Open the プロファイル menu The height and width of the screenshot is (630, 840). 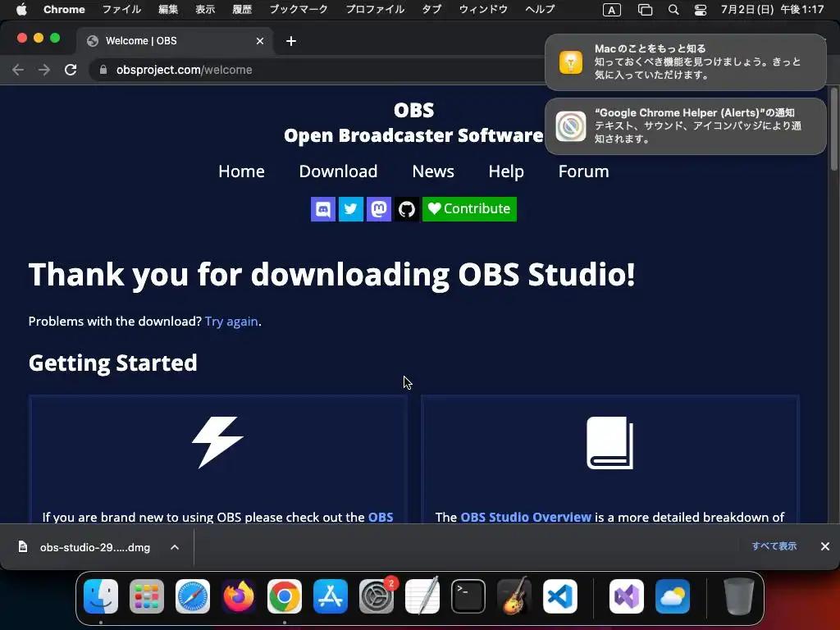[375, 9]
